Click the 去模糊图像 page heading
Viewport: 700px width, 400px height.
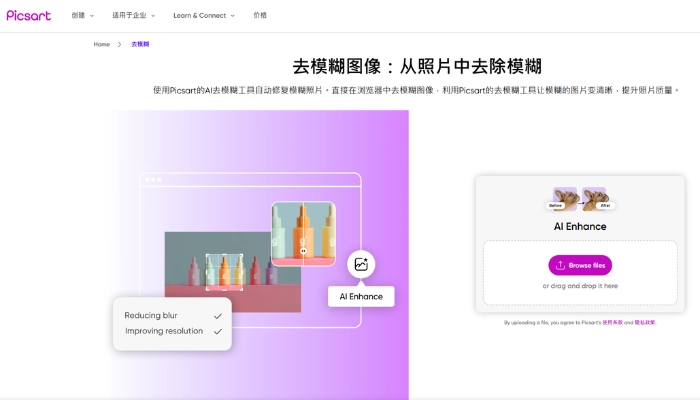pyautogui.click(x=417, y=67)
